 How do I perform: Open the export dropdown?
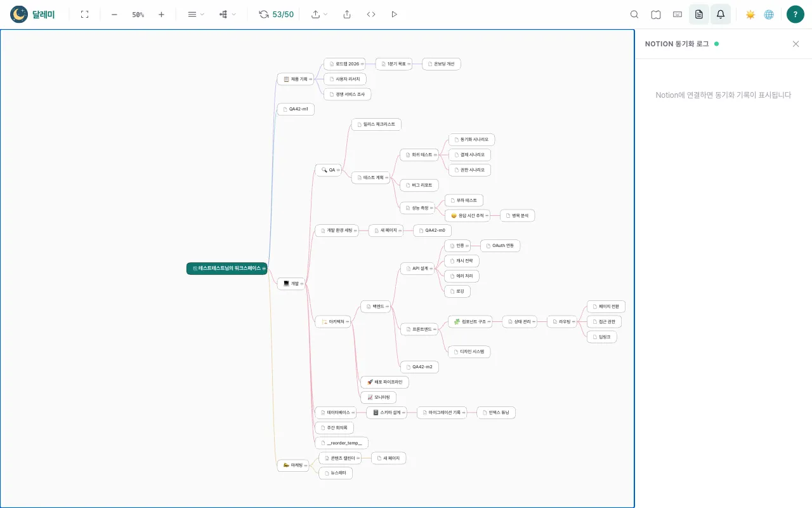tap(319, 14)
